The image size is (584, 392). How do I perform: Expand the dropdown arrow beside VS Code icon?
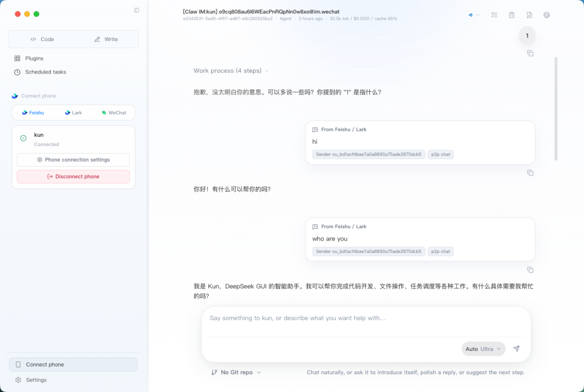pyautogui.click(x=478, y=15)
